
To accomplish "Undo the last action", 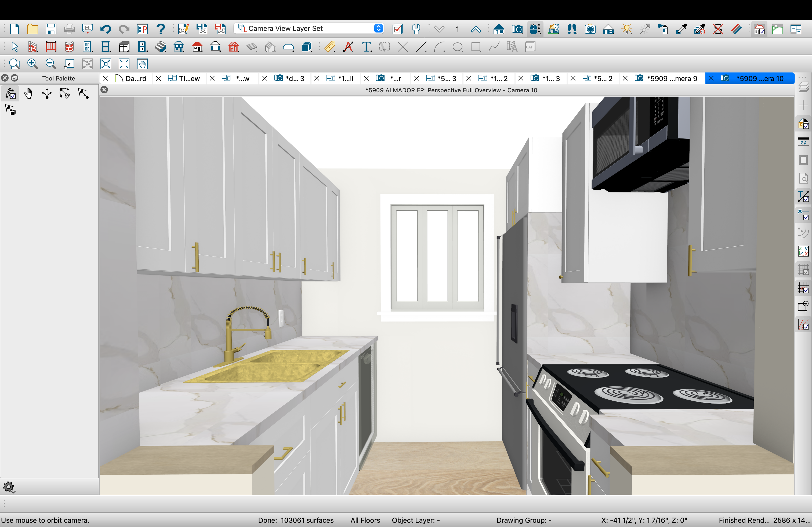I will click(106, 29).
